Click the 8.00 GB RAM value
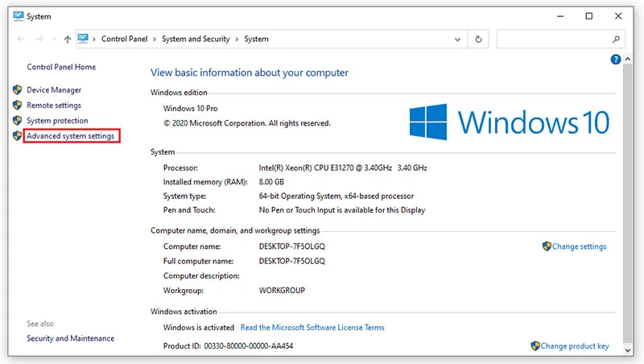The height and width of the screenshot is (364, 644). [271, 181]
